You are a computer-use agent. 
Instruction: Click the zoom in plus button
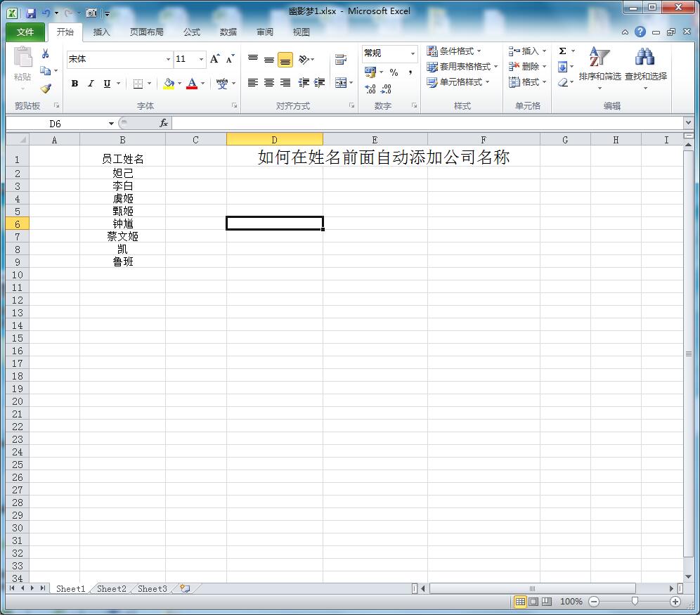pyautogui.click(x=675, y=602)
